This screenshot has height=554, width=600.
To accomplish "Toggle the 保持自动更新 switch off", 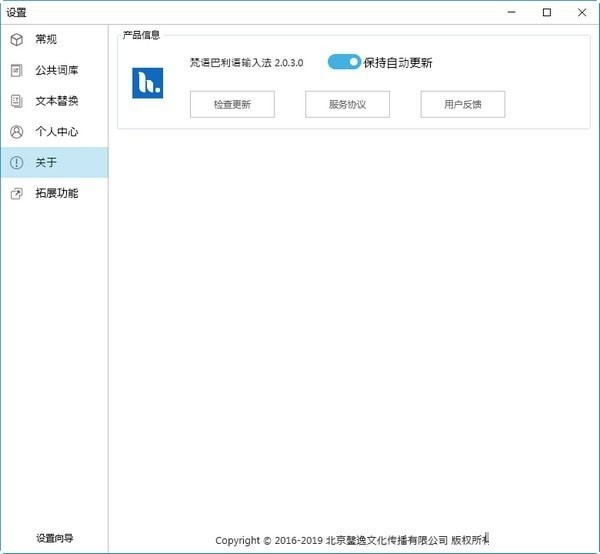I will 344,62.
